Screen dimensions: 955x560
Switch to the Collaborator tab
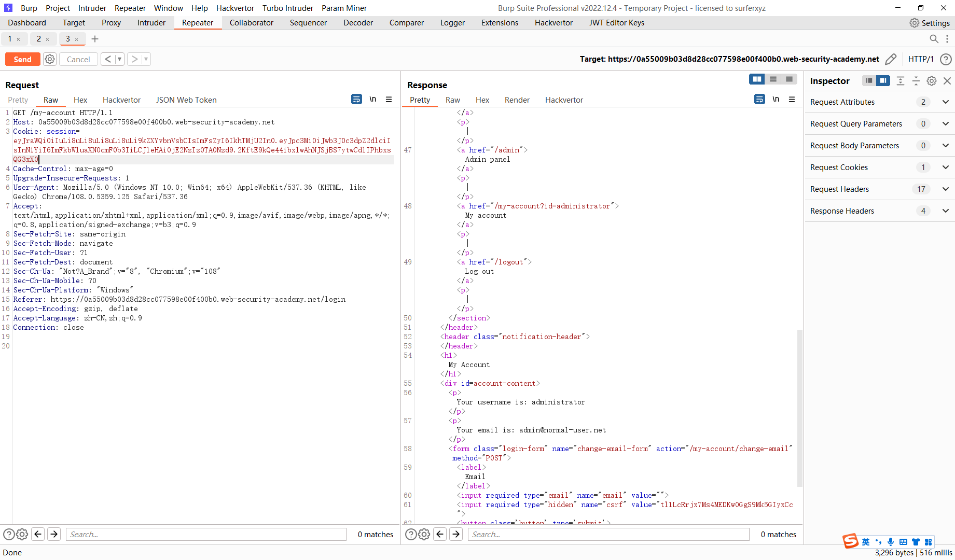click(252, 23)
